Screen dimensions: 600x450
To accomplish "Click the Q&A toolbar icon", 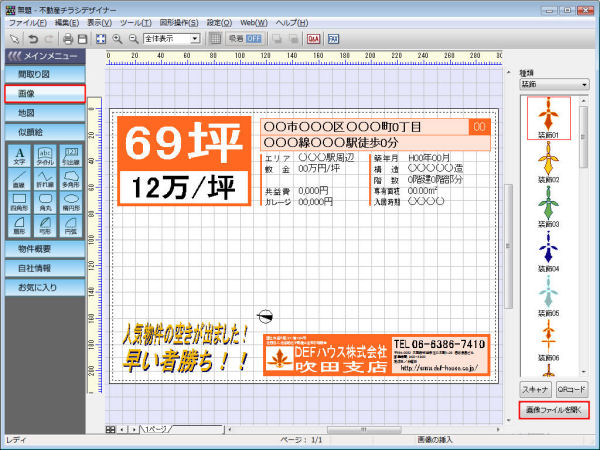I will click(313, 38).
